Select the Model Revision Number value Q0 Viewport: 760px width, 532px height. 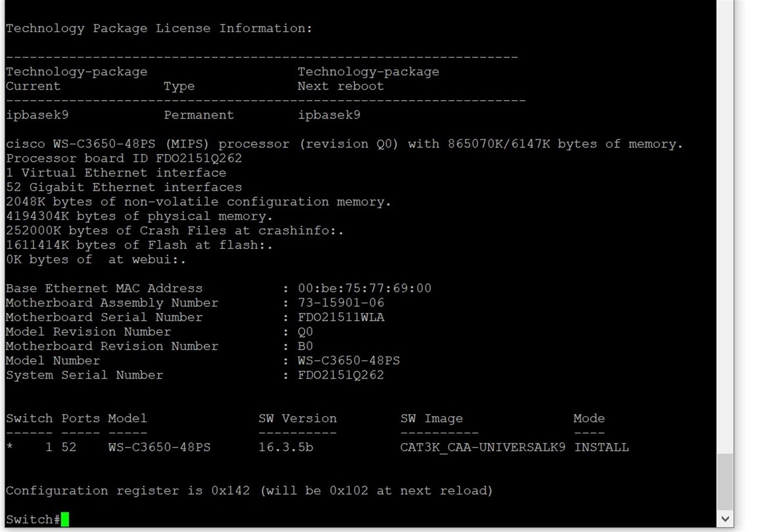tap(305, 332)
